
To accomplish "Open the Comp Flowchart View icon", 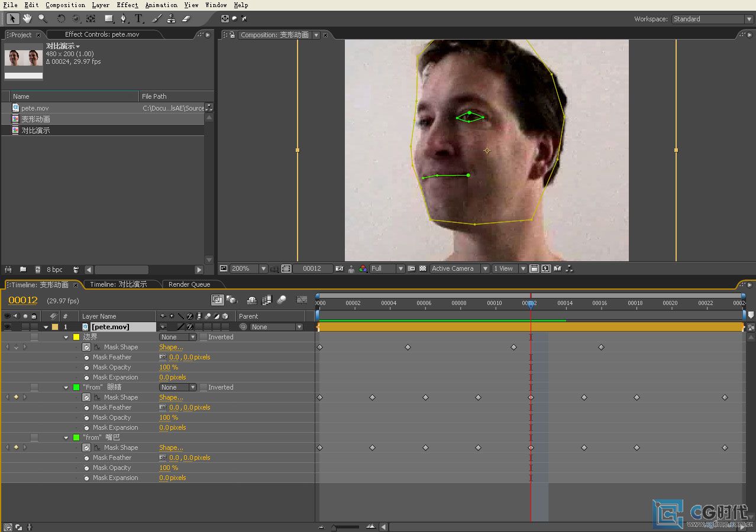I will tap(569, 268).
